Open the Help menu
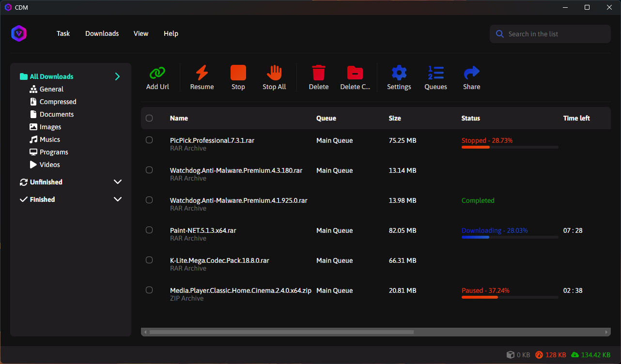The height and width of the screenshot is (364, 621). (171, 33)
